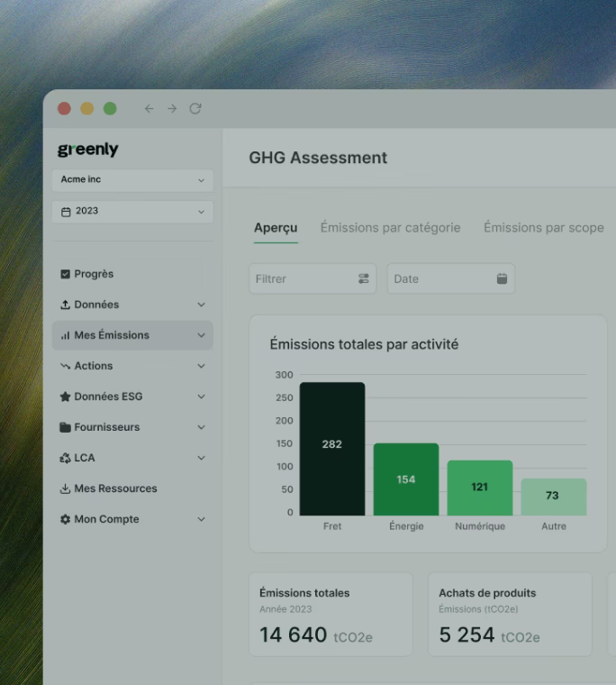Click the red close window button
Viewport: 616px width, 685px height.
click(x=64, y=108)
